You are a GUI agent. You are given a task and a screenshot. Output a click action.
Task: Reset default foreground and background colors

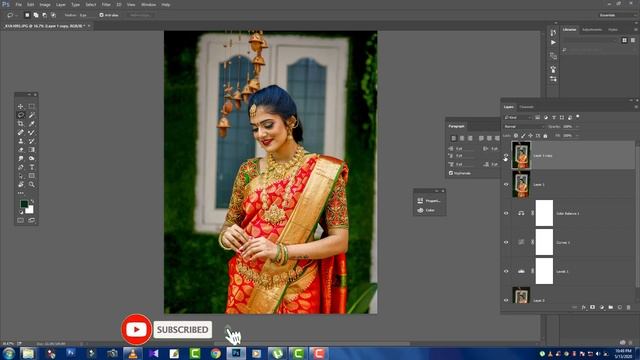tap(22, 212)
